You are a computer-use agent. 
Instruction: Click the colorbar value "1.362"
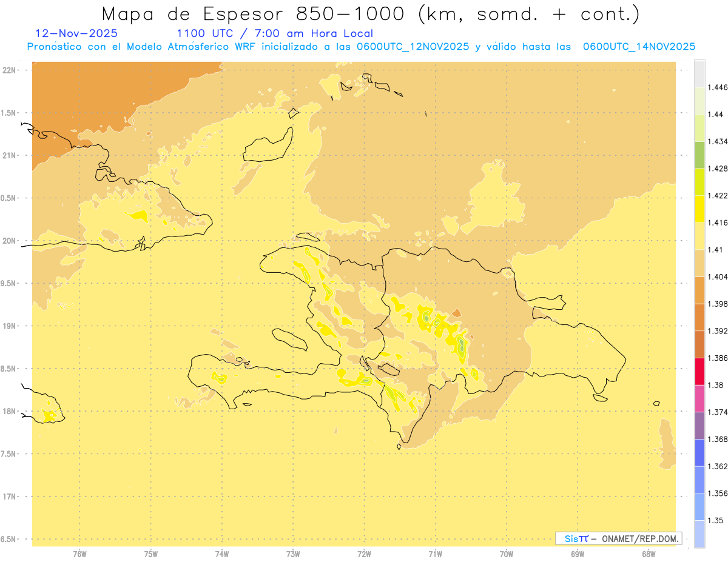[718, 466]
